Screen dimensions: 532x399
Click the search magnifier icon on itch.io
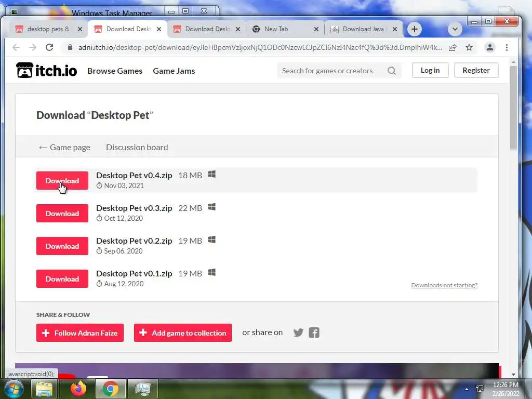pos(392,71)
